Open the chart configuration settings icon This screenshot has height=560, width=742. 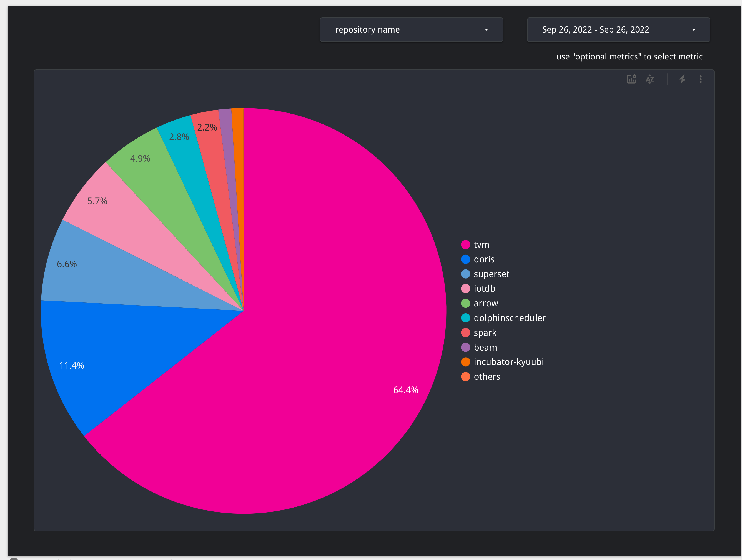(631, 79)
